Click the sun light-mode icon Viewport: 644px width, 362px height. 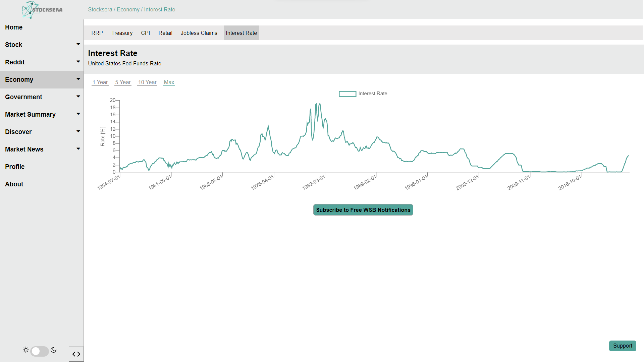(26, 350)
